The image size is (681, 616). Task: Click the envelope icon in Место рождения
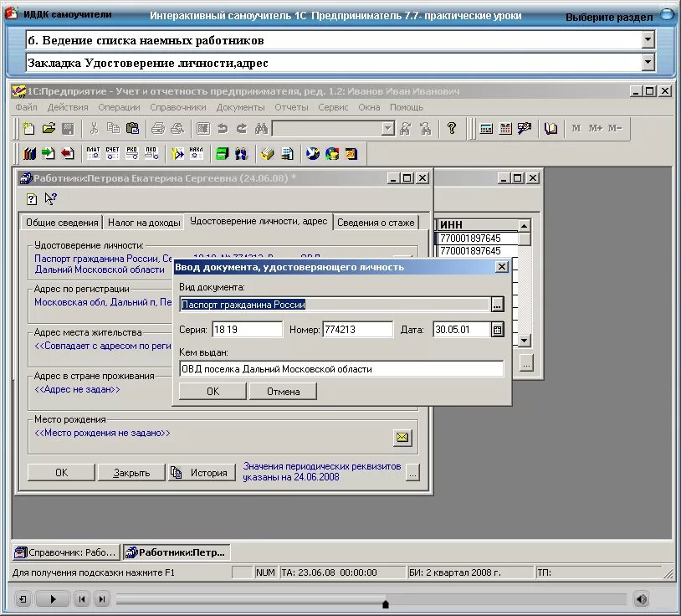[x=402, y=438]
